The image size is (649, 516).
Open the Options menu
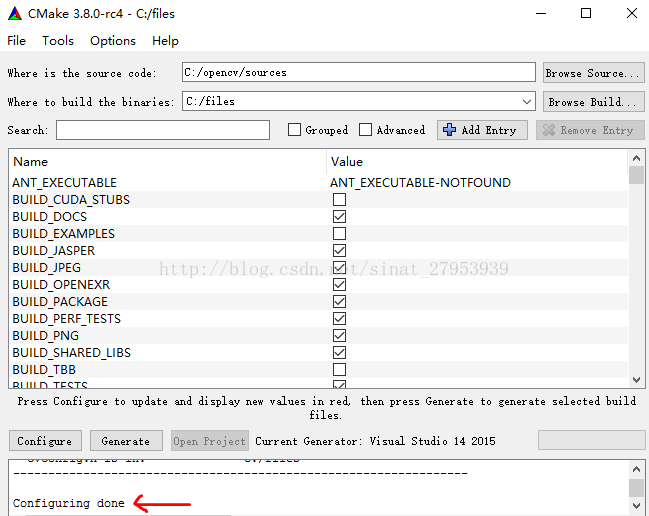click(113, 41)
